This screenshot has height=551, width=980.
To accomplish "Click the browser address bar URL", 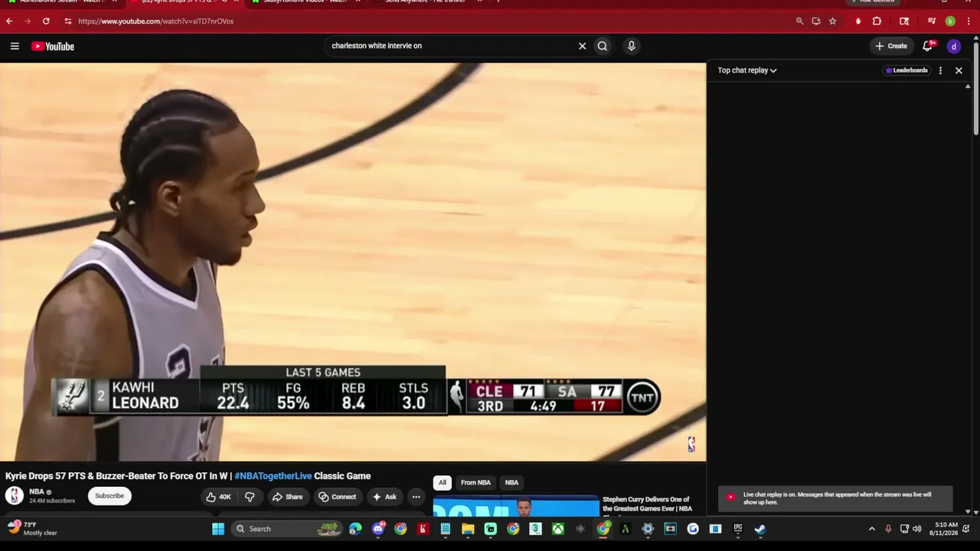I will 155,21.
